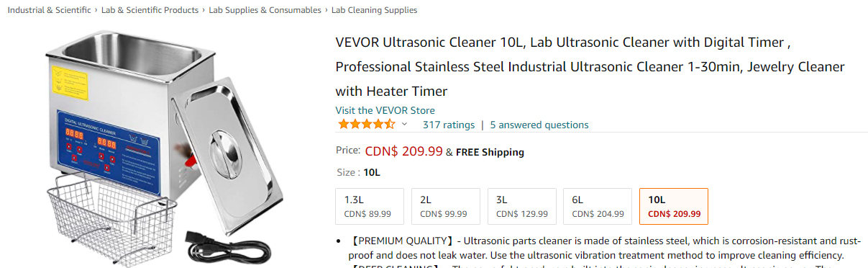The image size is (868, 268).
Task: Navigate to Lab Supplies & Consumables
Action: (x=265, y=10)
